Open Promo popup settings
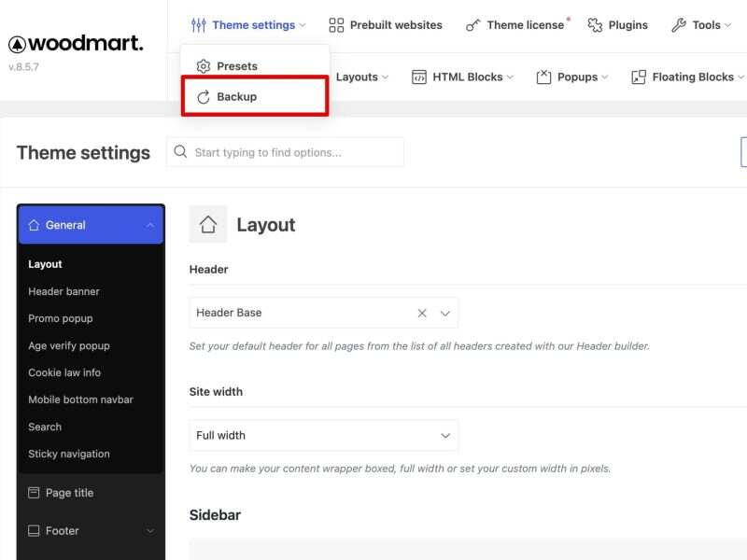The image size is (747, 560). coord(61,318)
